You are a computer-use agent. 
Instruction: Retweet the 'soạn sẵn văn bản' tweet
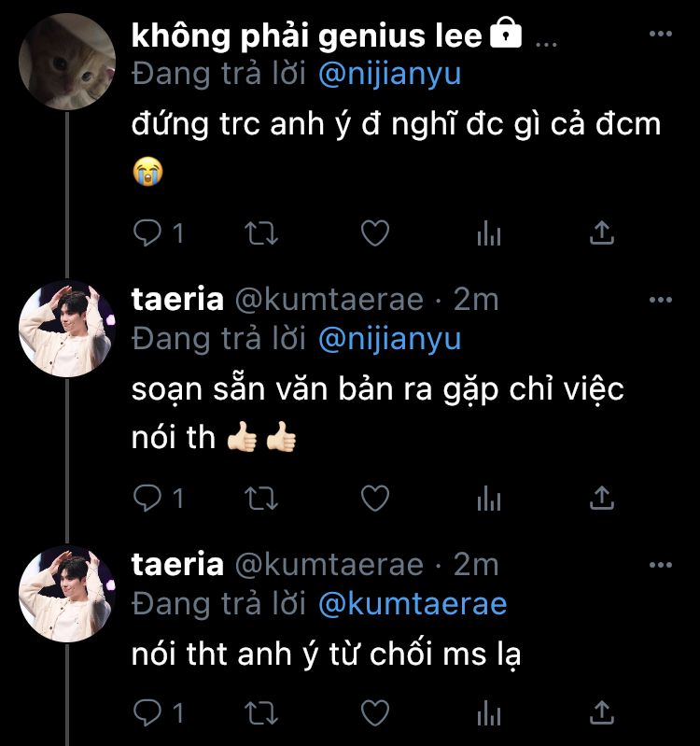coord(260,500)
